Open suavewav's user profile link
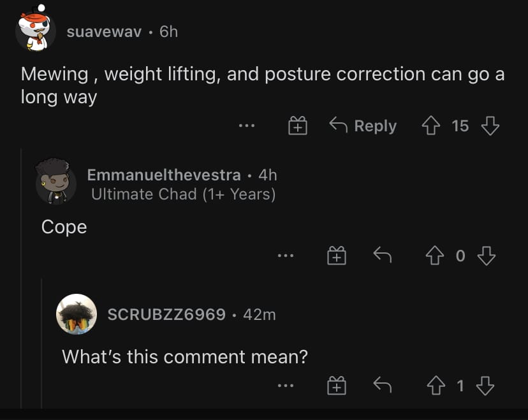 pos(104,31)
